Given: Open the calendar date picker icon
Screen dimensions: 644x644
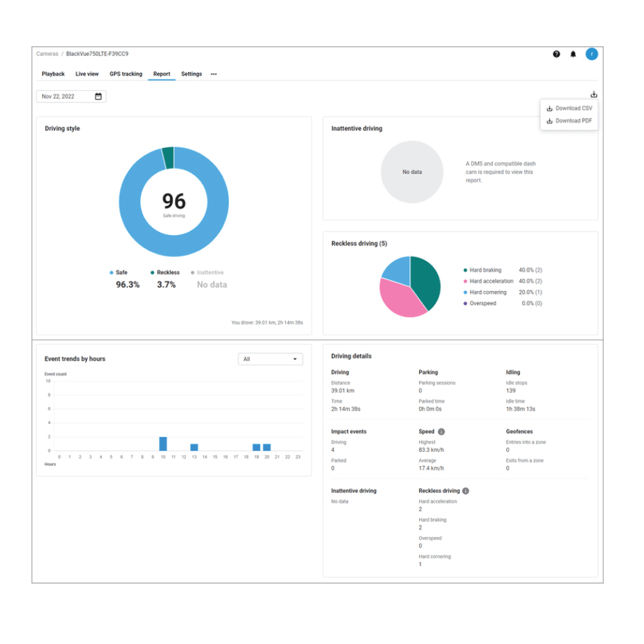Looking at the screenshot, I should click(x=98, y=97).
